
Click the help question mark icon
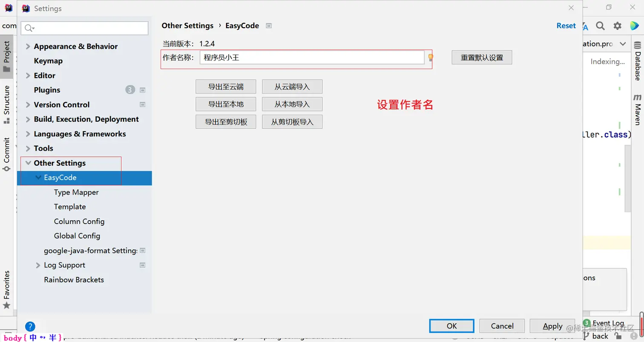30,326
